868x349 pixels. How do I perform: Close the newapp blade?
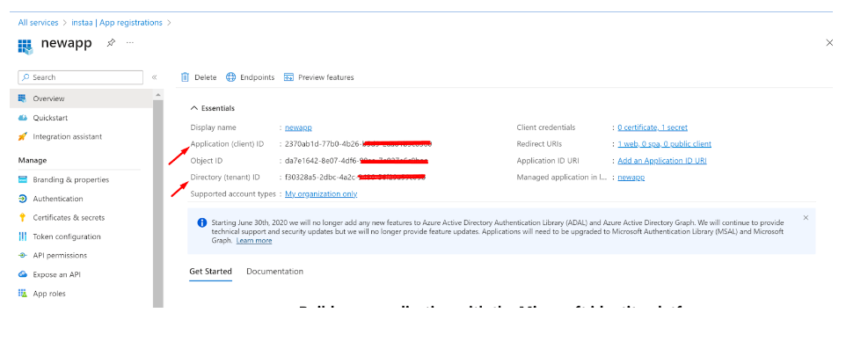(829, 42)
